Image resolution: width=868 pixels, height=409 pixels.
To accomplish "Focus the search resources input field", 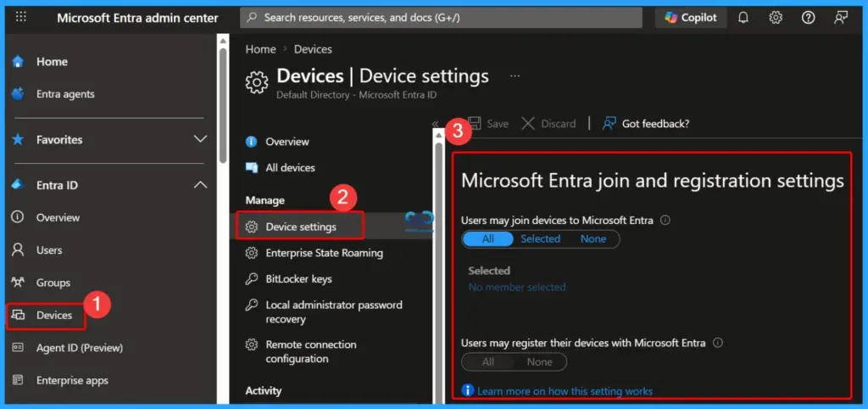I will click(x=441, y=18).
